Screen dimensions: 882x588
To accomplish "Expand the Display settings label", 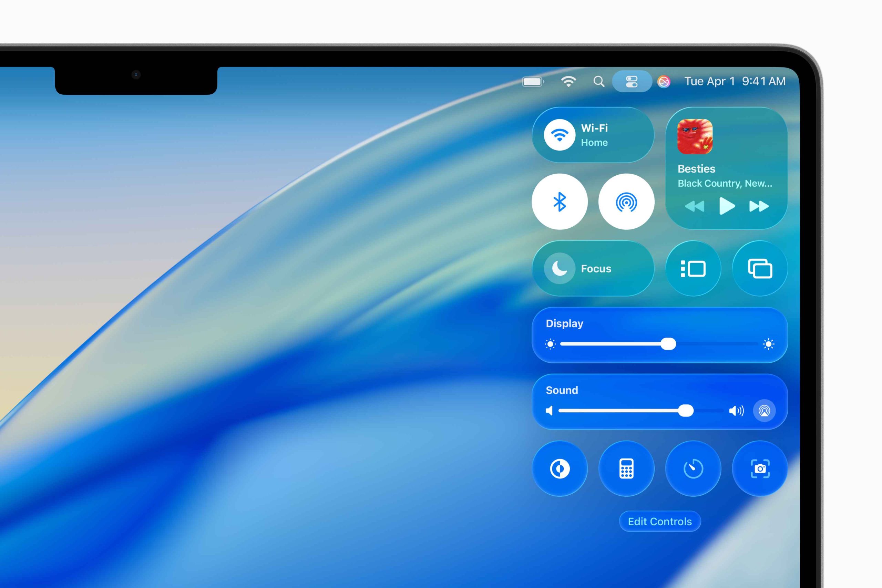I will 564,323.
